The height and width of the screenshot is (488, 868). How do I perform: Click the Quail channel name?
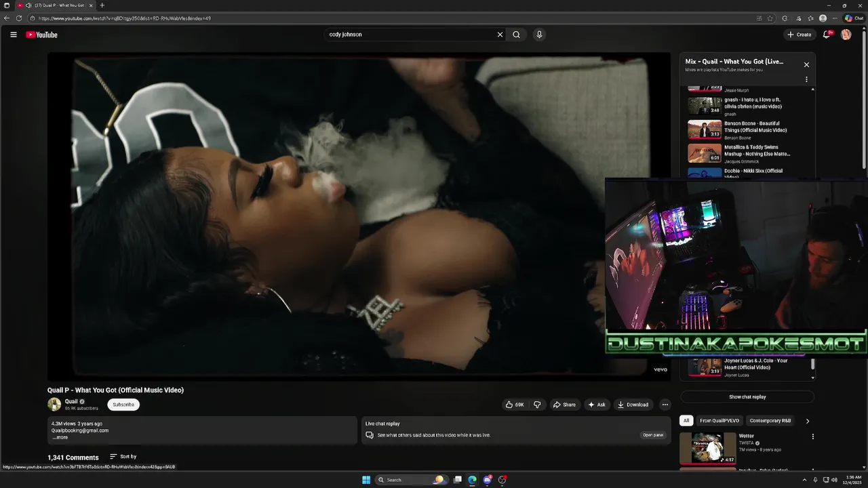pos(71,401)
